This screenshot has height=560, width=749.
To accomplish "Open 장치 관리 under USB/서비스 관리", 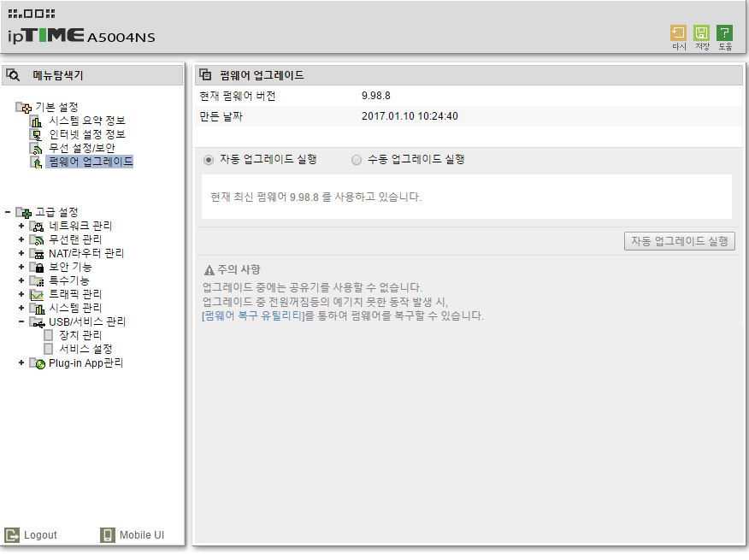I will point(80,335).
